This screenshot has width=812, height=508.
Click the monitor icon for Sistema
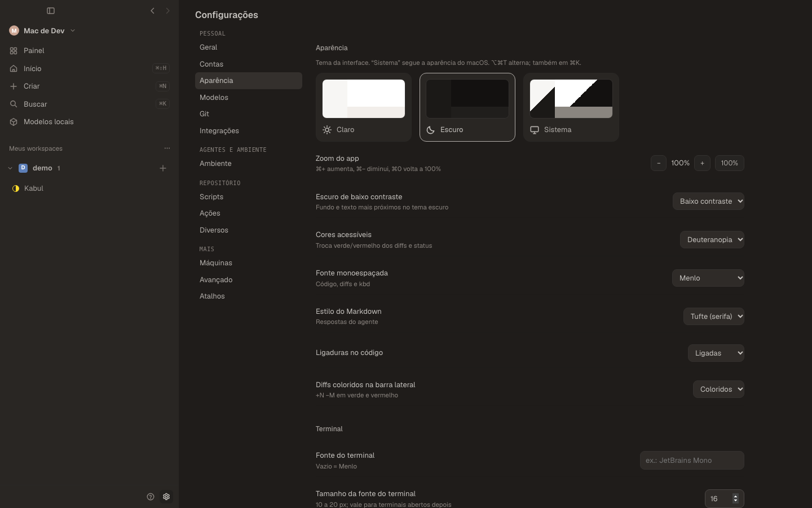pyautogui.click(x=535, y=130)
